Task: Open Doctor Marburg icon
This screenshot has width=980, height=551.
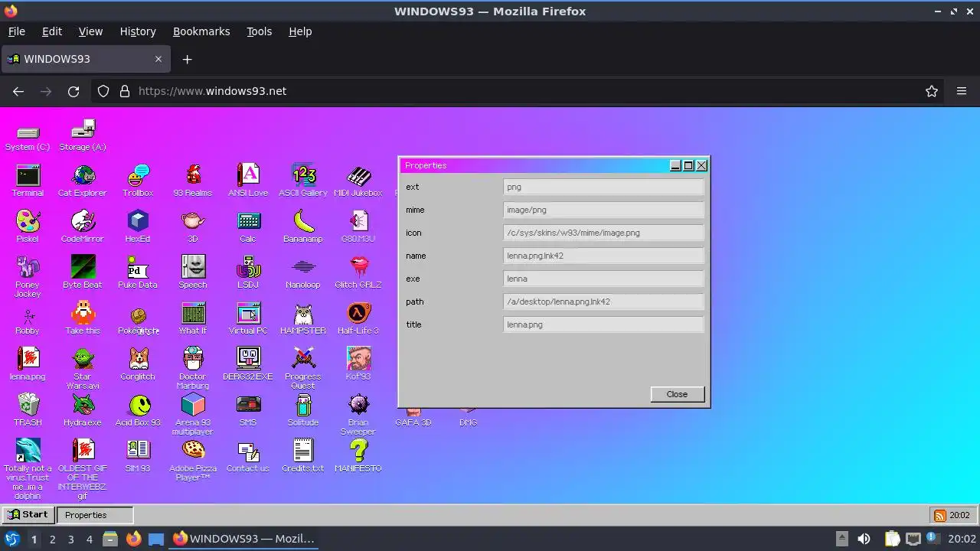Action: tap(193, 369)
